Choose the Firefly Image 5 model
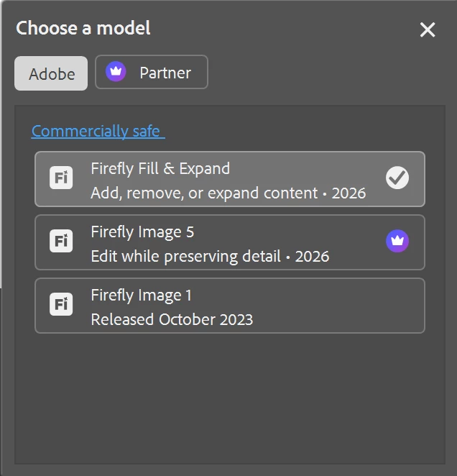 coord(230,242)
